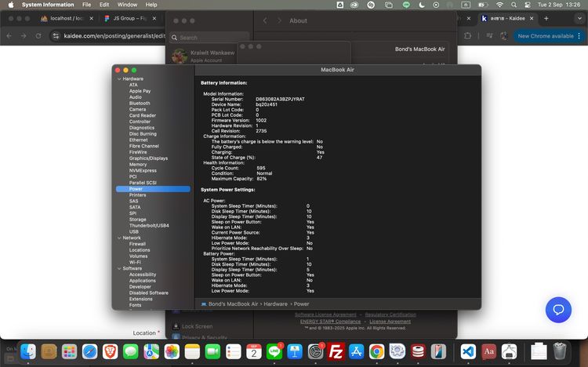Click the New Chrome available button
Image resolution: width=588 pixels, height=367 pixels.
pyautogui.click(x=546, y=36)
